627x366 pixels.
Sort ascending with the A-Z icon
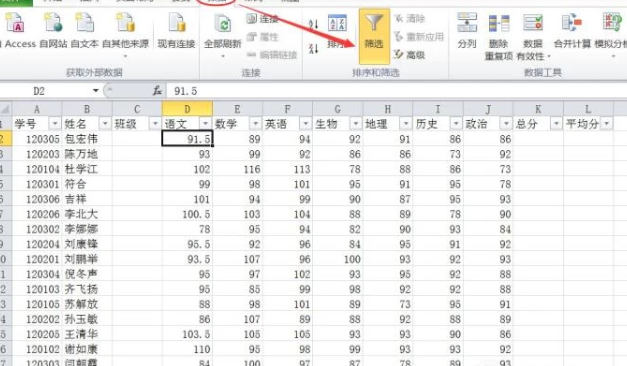point(314,24)
